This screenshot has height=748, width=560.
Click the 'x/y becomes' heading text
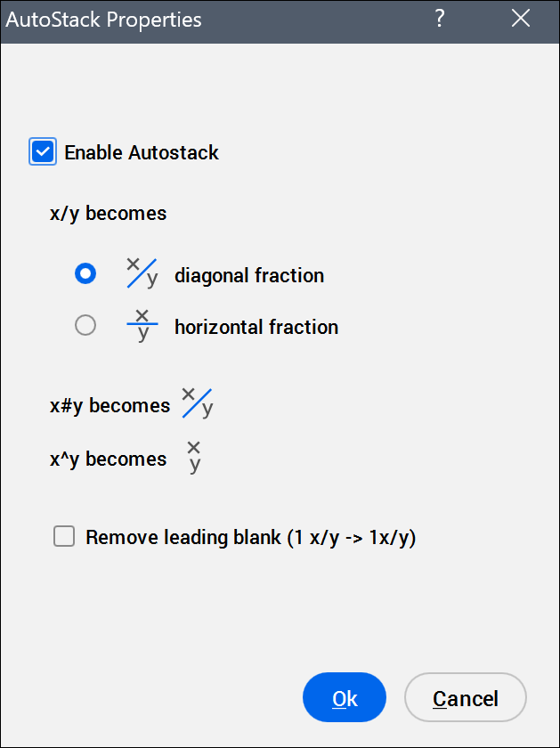[108, 214]
